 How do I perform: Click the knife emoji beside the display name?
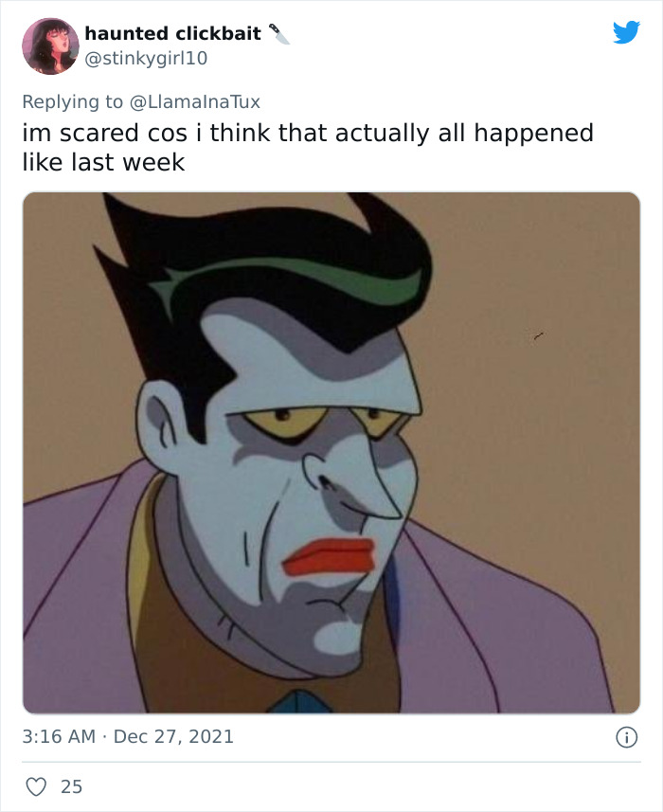click(x=279, y=34)
